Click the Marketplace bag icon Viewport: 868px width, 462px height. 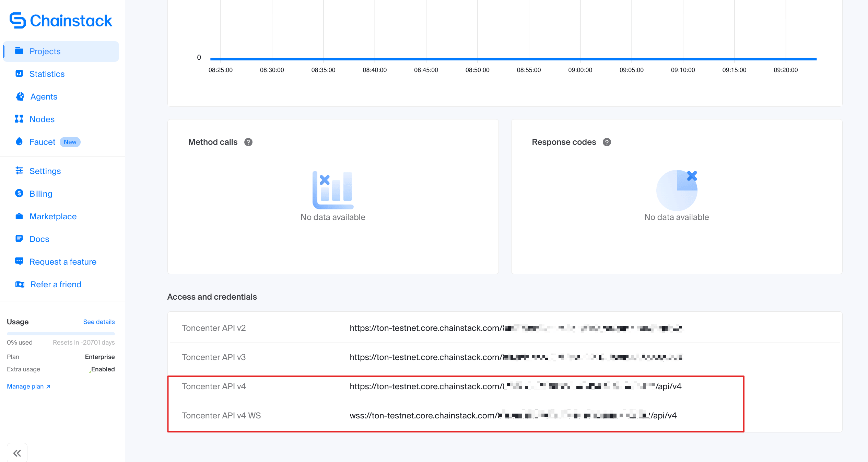(19, 216)
